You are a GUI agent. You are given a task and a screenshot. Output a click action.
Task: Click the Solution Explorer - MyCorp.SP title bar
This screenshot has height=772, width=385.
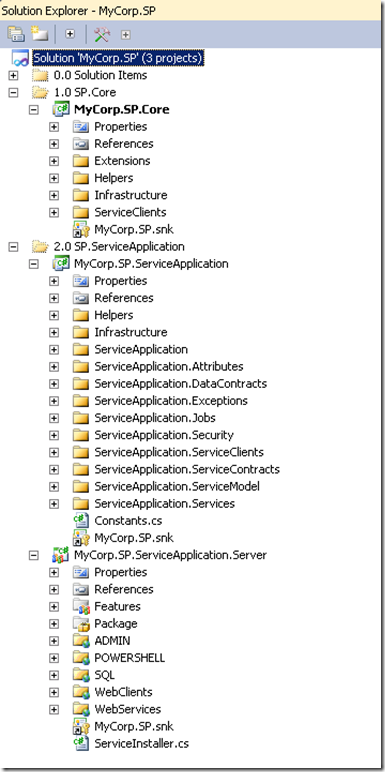coord(192,10)
